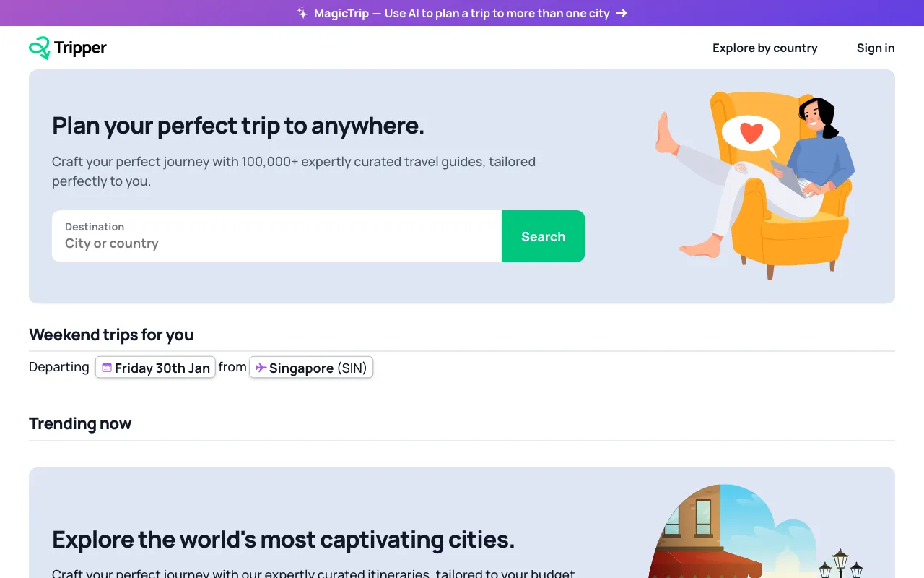Click the heart speech bubble in illustration
The width and height of the screenshot is (924, 578).
pyautogui.click(x=751, y=135)
